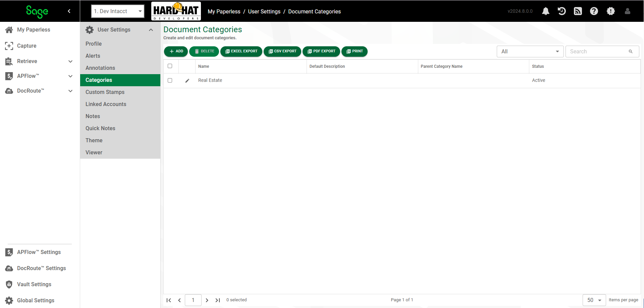Image resolution: width=644 pixels, height=308 pixels.
Task: Click the DocRoute icon in sidebar
Action: click(9, 91)
